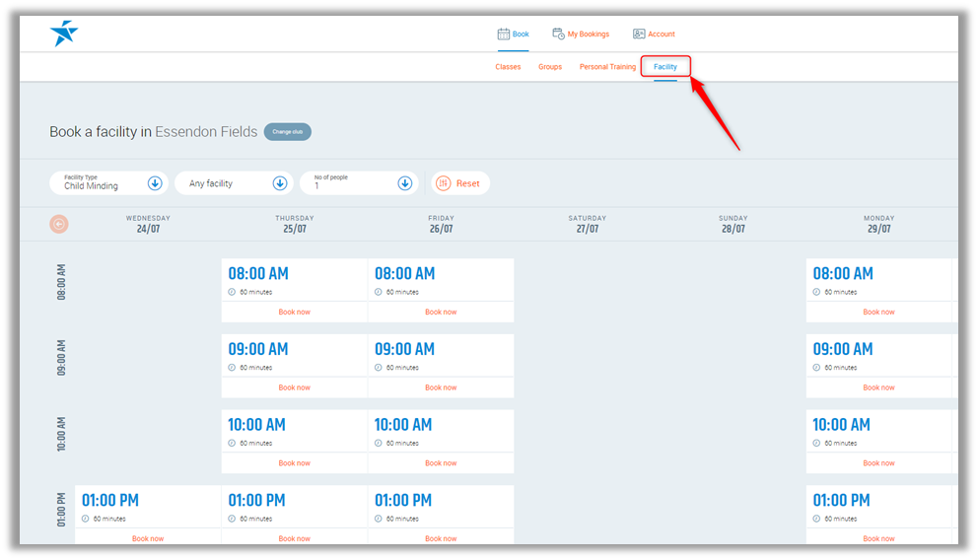978x560 pixels.
Task: Click the star logo icon
Action: [64, 34]
